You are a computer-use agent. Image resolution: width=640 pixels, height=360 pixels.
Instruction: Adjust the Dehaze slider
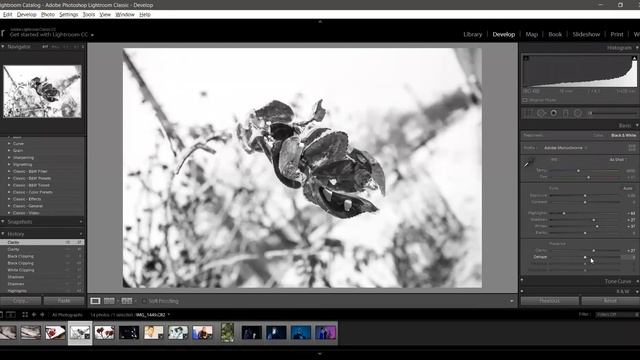(x=584, y=257)
